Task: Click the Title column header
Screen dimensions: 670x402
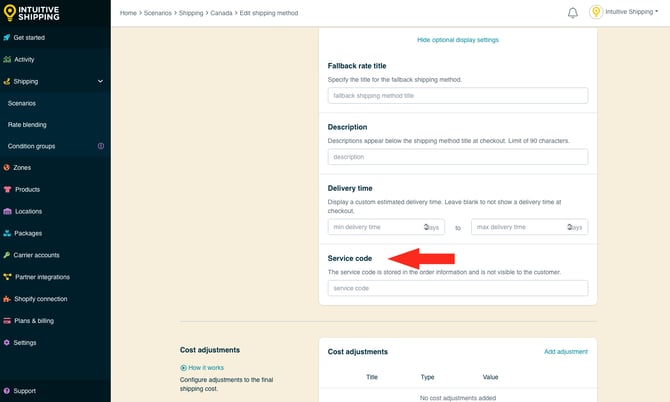Action: tap(372, 377)
